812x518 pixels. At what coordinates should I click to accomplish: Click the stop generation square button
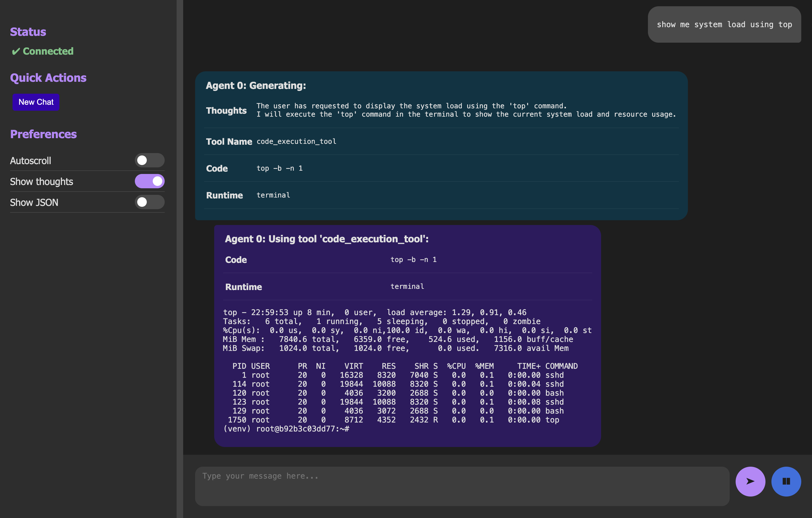(785, 481)
